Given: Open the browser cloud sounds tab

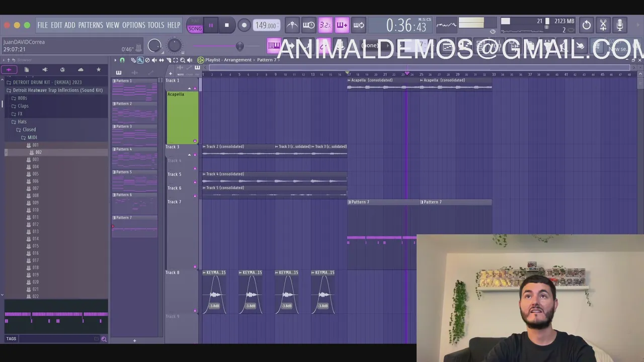Looking at the screenshot, I should tap(80, 69).
